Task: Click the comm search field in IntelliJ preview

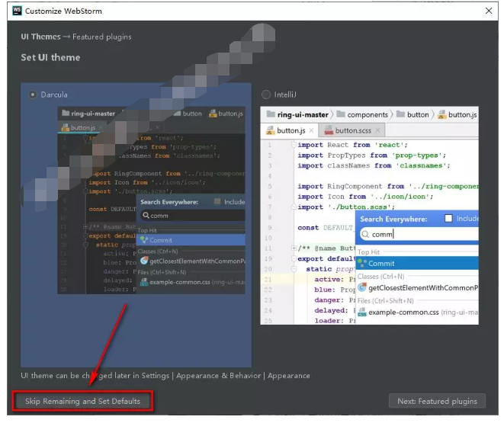Action: (419, 234)
